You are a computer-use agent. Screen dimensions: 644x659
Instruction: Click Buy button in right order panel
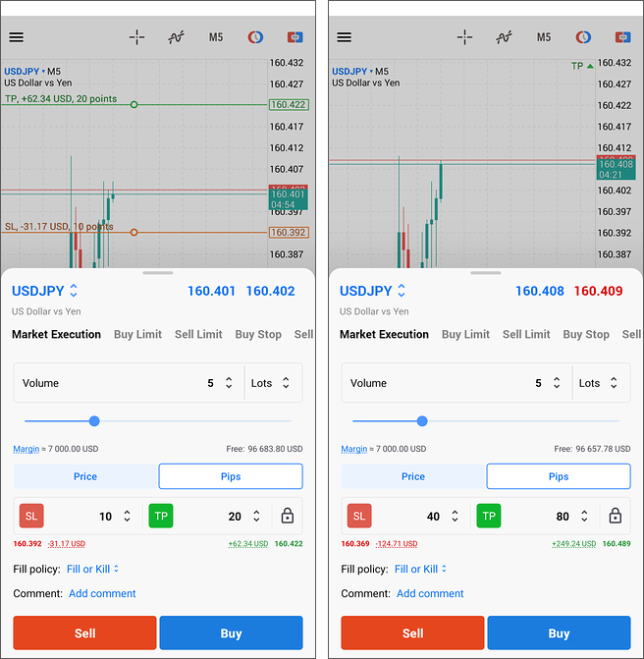[x=559, y=632]
